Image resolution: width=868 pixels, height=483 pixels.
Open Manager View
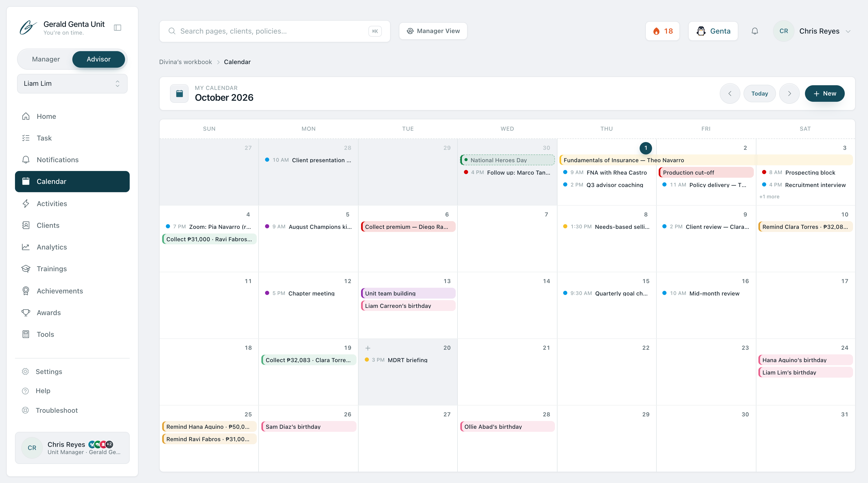(433, 31)
